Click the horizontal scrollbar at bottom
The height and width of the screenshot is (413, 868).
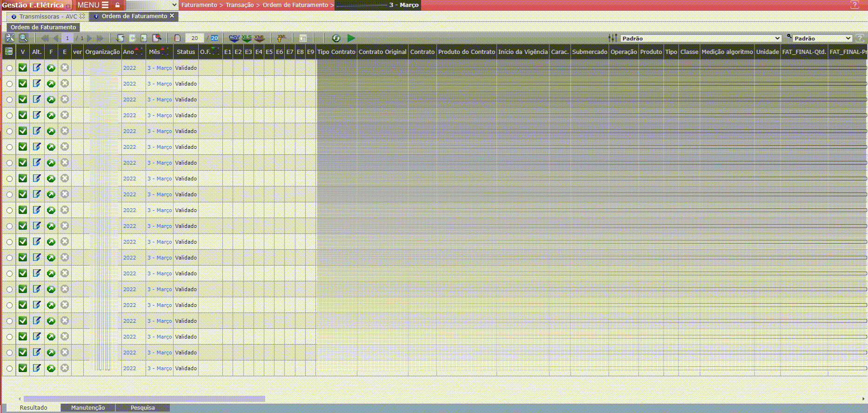click(144, 399)
